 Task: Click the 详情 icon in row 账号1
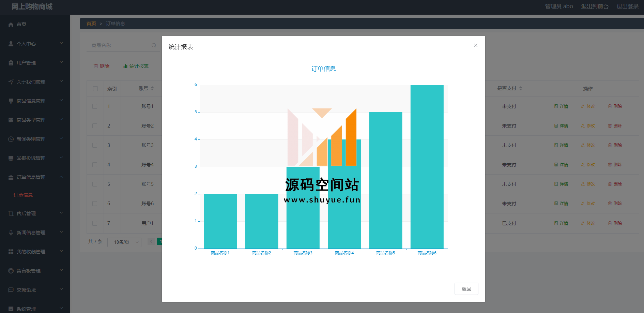pyautogui.click(x=556, y=106)
